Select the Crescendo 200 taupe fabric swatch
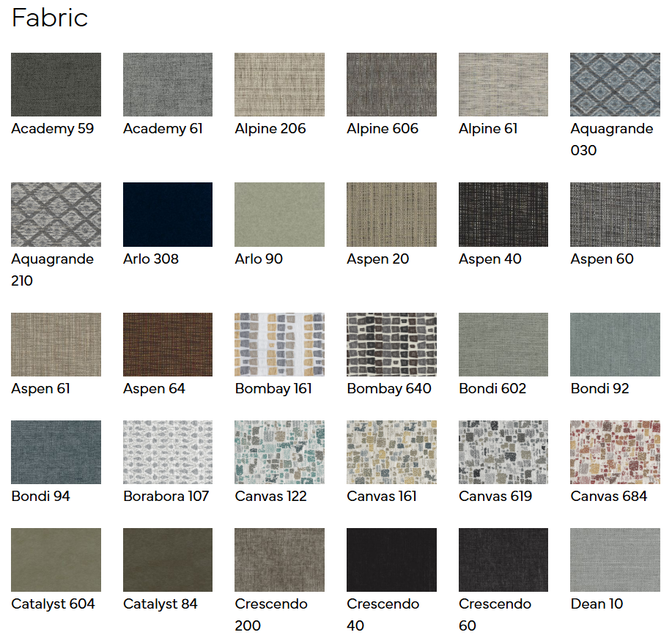The width and height of the screenshot is (672, 635). point(279,560)
